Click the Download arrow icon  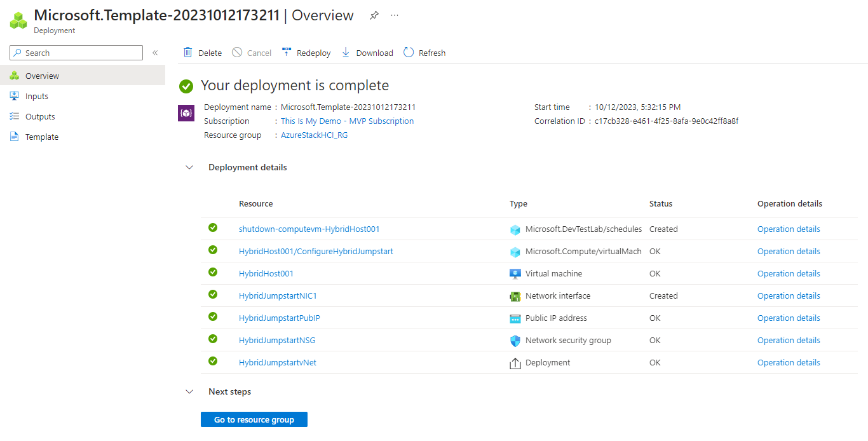click(346, 53)
